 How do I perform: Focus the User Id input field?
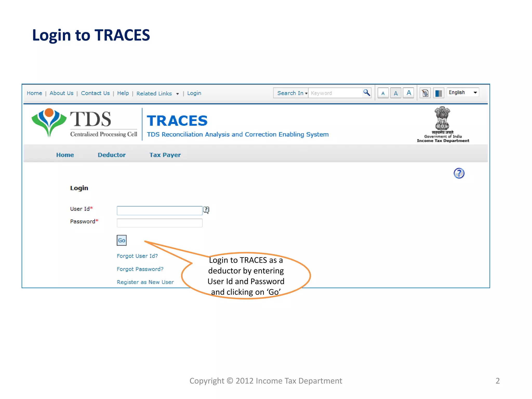(x=159, y=210)
